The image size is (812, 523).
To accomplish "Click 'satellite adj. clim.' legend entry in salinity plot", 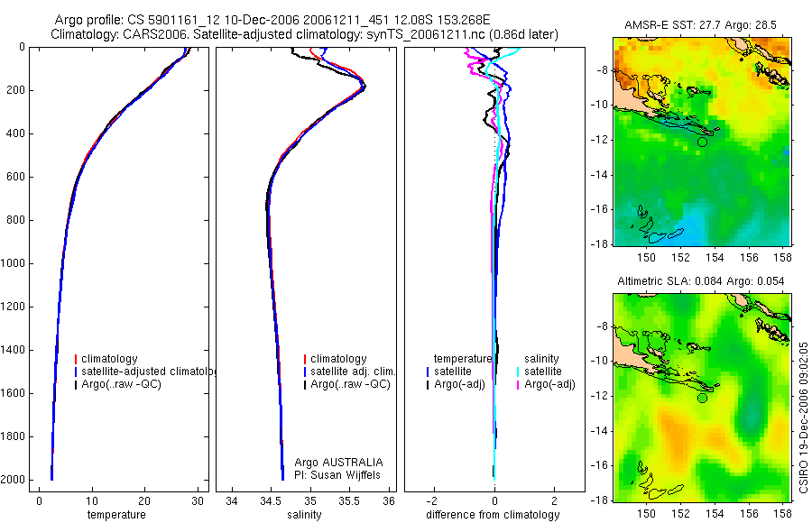I will tap(353, 372).
